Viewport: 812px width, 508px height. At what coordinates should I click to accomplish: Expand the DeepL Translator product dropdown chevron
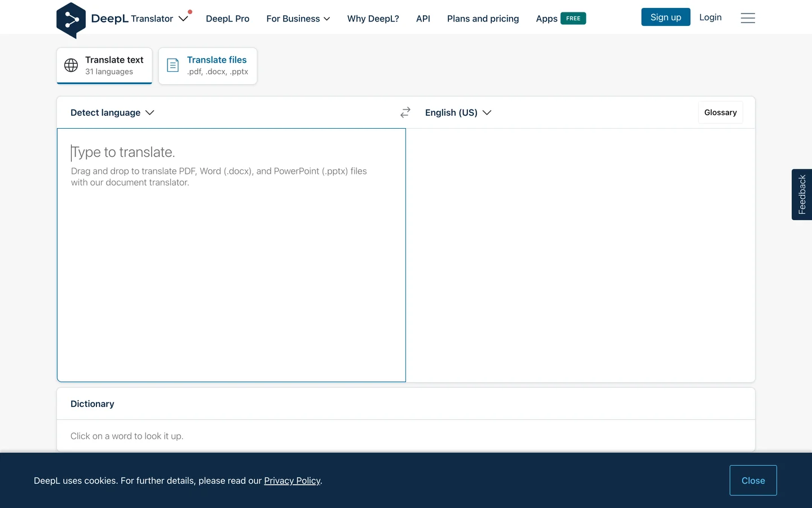[x=183, y=19]
